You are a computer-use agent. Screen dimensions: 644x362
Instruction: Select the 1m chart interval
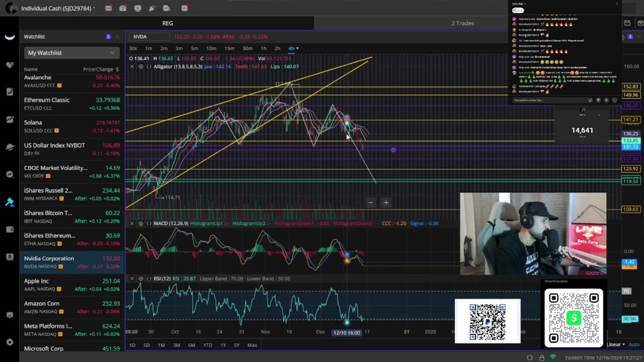[148, 48]
